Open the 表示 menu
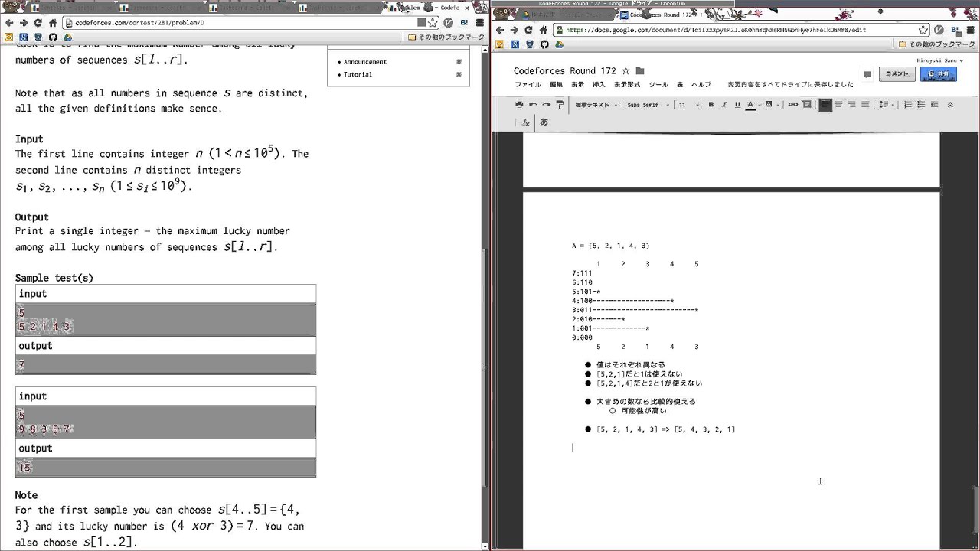980x551 pixels. pos(577,85)
